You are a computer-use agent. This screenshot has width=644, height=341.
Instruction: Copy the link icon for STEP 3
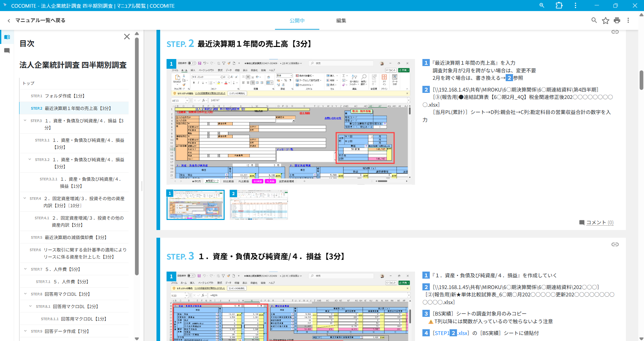tap(615, 244)
